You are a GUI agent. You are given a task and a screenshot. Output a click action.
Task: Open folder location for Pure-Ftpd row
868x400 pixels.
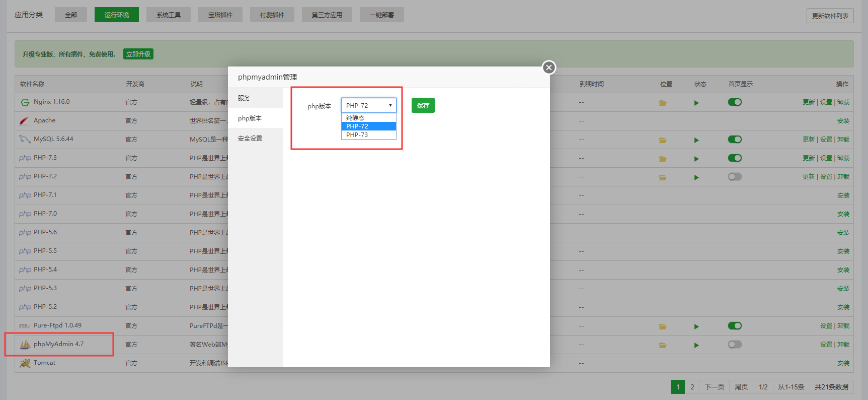663,326
